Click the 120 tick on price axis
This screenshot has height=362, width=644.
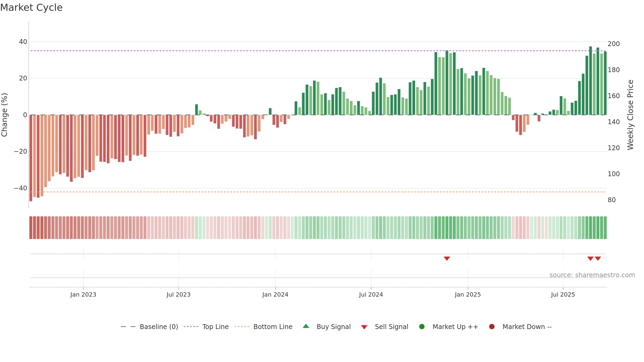(x=614, y=148)
